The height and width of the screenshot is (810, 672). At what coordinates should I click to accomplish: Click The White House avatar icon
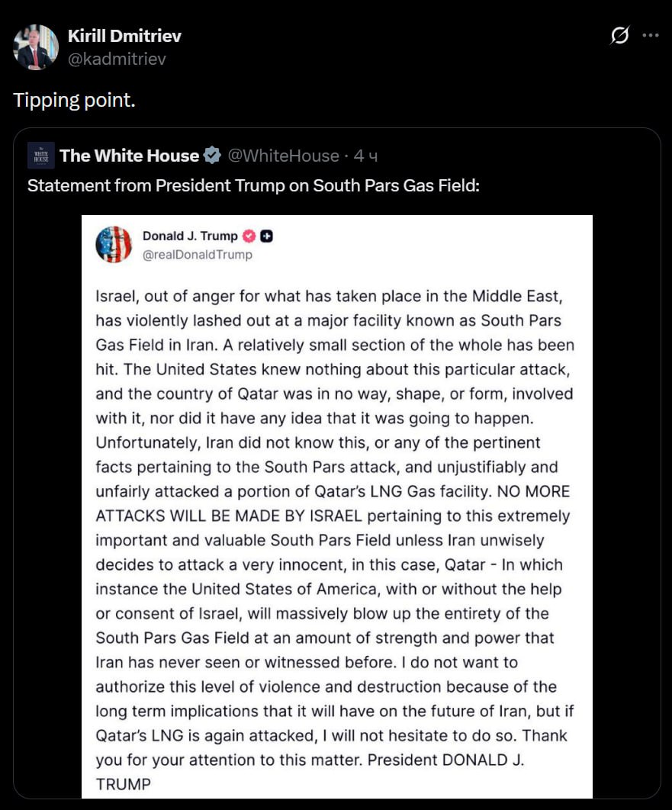coord(40,156)
